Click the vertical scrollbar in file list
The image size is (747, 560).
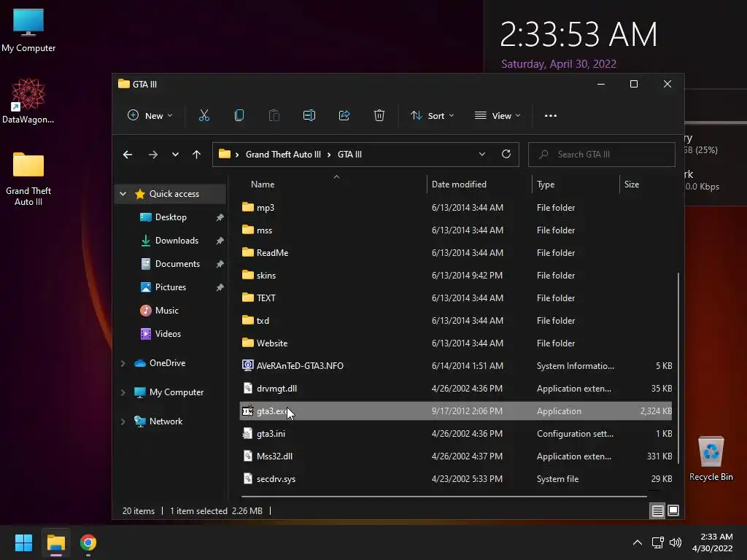(x=678, y=367)
